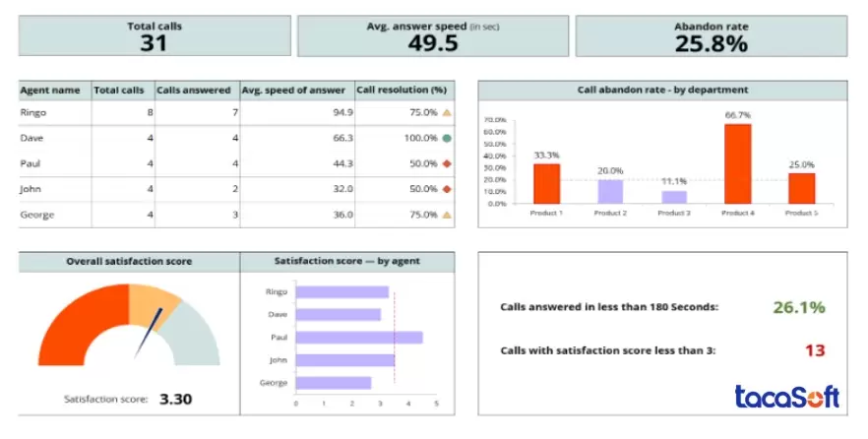This screenshot has width=868, height=439.
Task: Select the Avg. answer speed card
Action: coord(433,36)
